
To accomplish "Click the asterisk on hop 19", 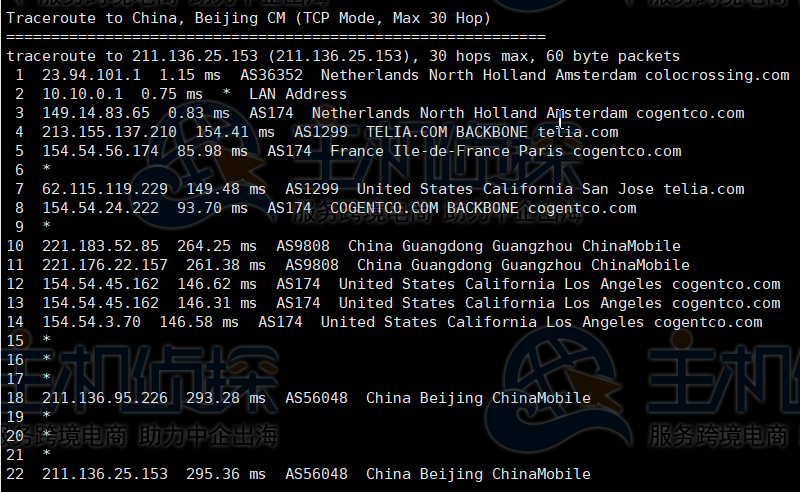I will click(x=46, y=416).
